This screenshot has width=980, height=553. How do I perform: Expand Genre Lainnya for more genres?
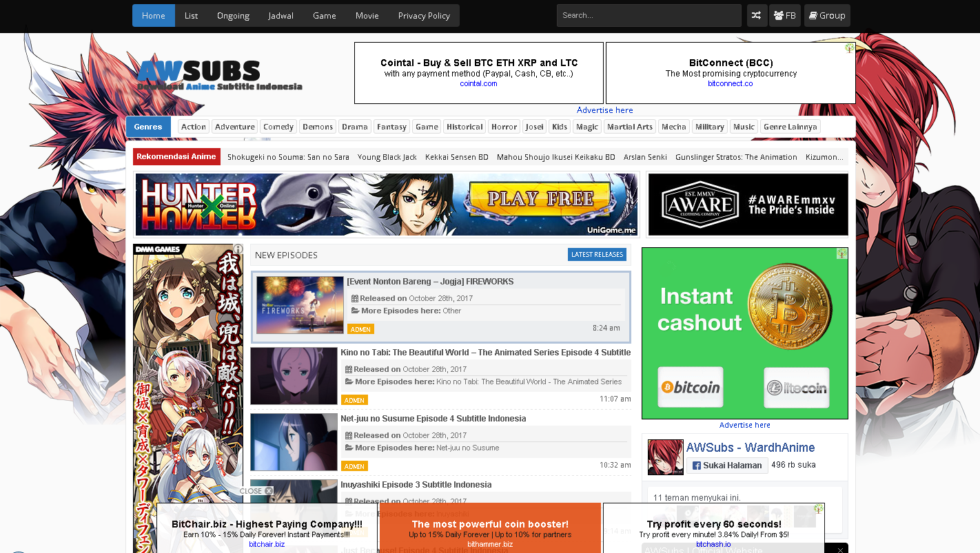click(790, 127)
